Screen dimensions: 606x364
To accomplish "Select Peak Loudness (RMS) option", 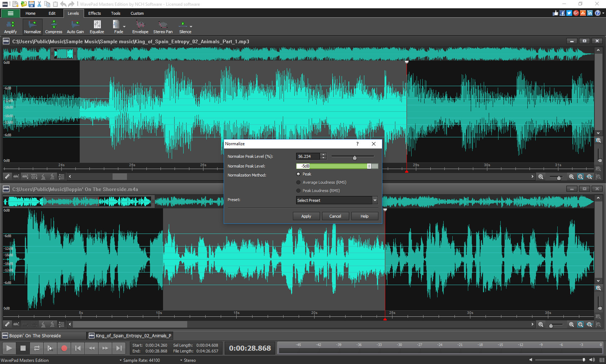I will pos(298,191).
